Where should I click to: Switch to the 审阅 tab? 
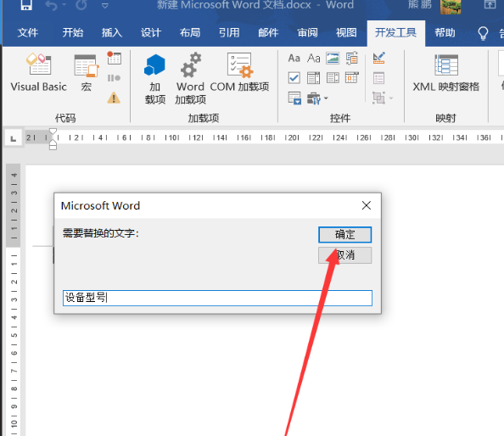click(308, 33)
